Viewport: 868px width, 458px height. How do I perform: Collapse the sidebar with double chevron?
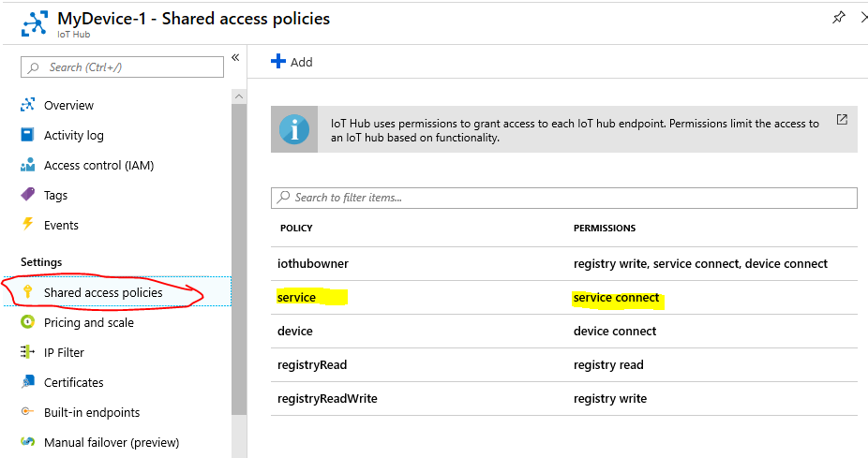pyautogui.click(x=235, y=57)
